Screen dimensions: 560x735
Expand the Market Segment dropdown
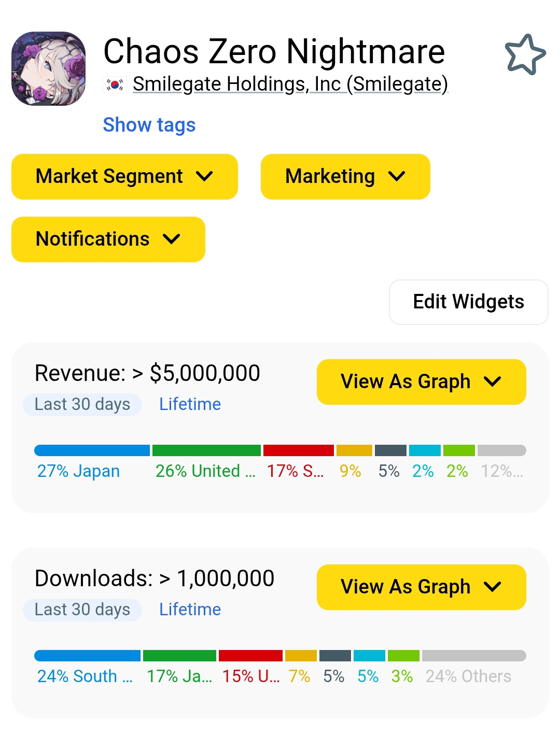[x=124, y=177]
